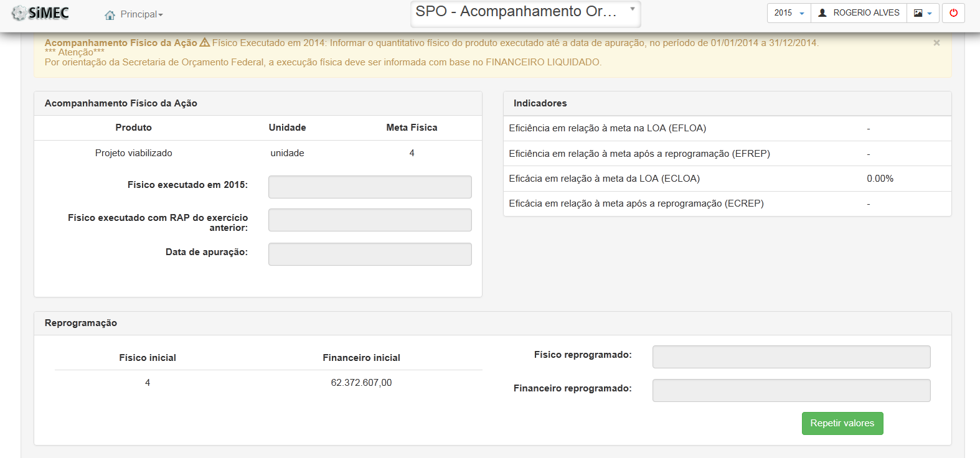The height and width of the screenshot is (458, 980).
Task: Open the Principal menu
Action: [x=141, y=14]
